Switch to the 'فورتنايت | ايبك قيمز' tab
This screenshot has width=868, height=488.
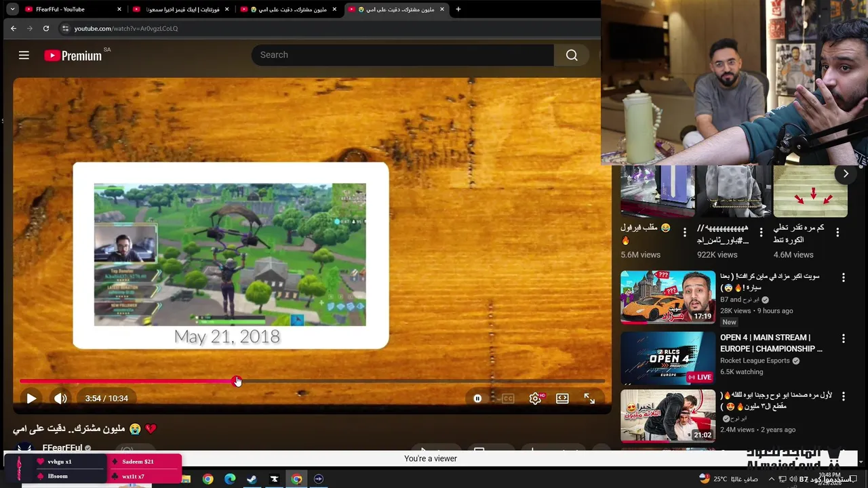[x=180, y=9]
